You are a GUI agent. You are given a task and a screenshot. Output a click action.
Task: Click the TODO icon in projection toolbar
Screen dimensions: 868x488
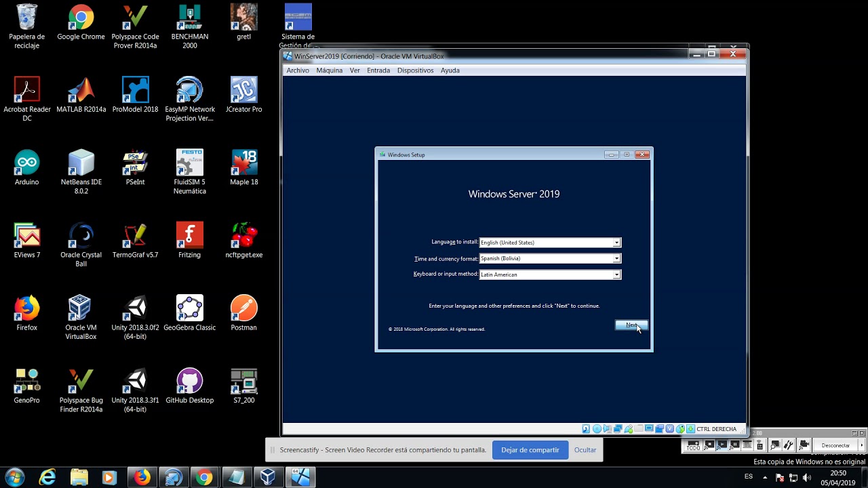tap(693, 445)
